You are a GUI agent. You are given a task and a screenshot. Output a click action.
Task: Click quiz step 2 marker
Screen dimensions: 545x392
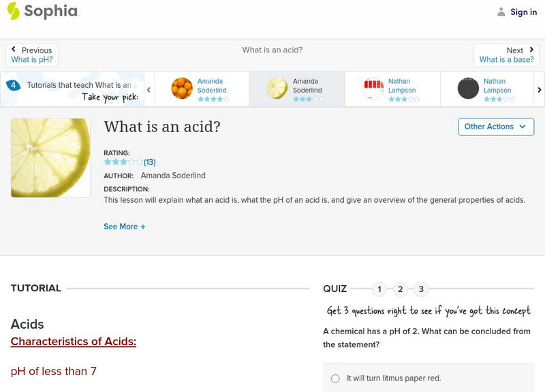point(401,289)
